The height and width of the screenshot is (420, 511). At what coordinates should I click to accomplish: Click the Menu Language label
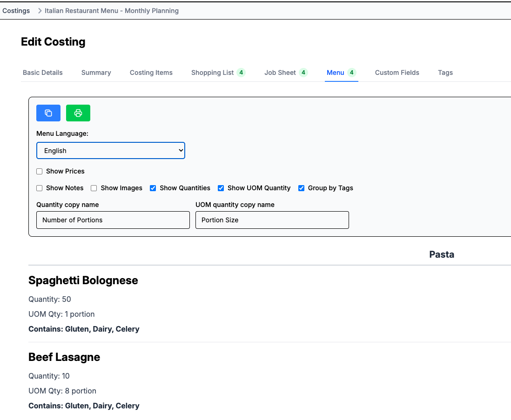pos(62,133)
